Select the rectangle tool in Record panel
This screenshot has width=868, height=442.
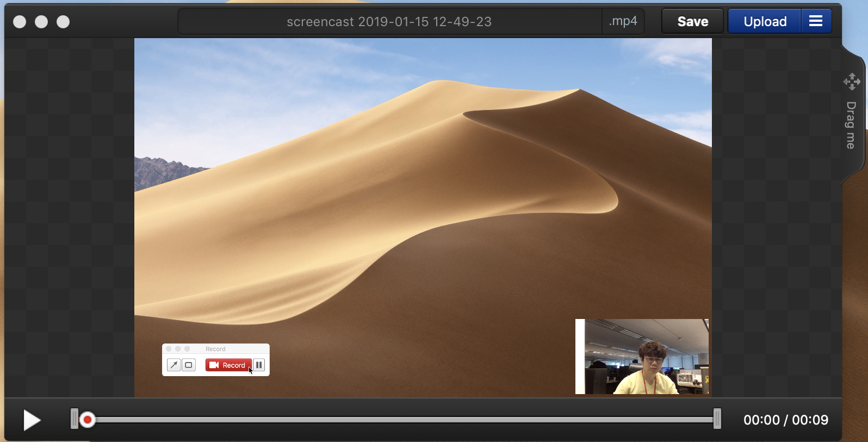pos(189,365)
